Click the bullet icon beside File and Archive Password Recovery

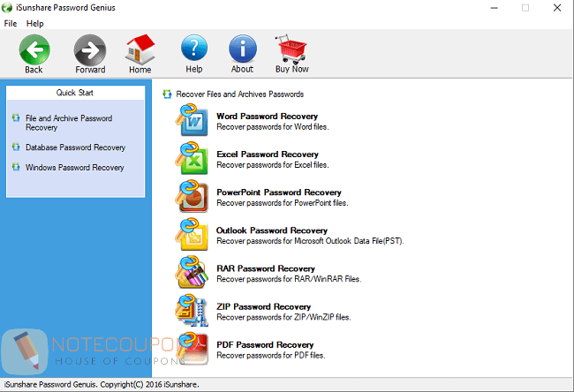16,117
